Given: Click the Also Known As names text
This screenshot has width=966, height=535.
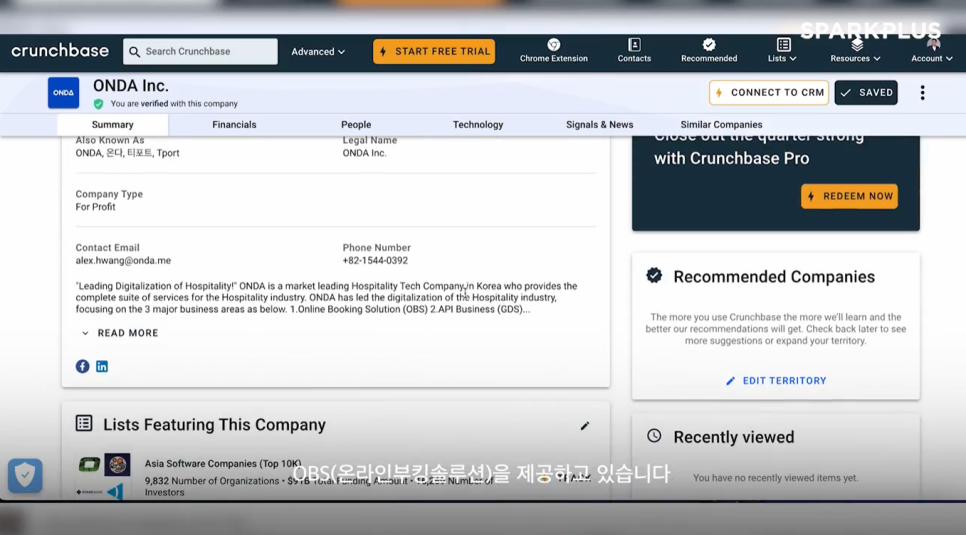Looking at the screenshot, I should point(128,153).
